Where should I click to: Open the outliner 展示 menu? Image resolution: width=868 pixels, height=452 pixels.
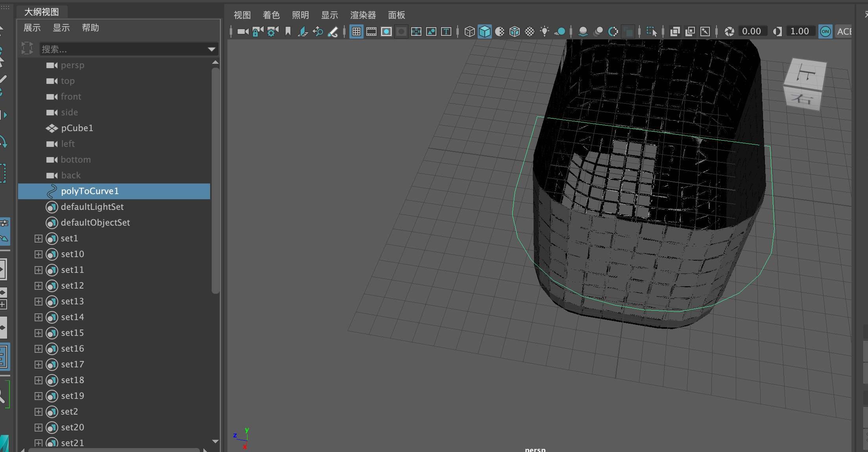(x=32, y=28)
